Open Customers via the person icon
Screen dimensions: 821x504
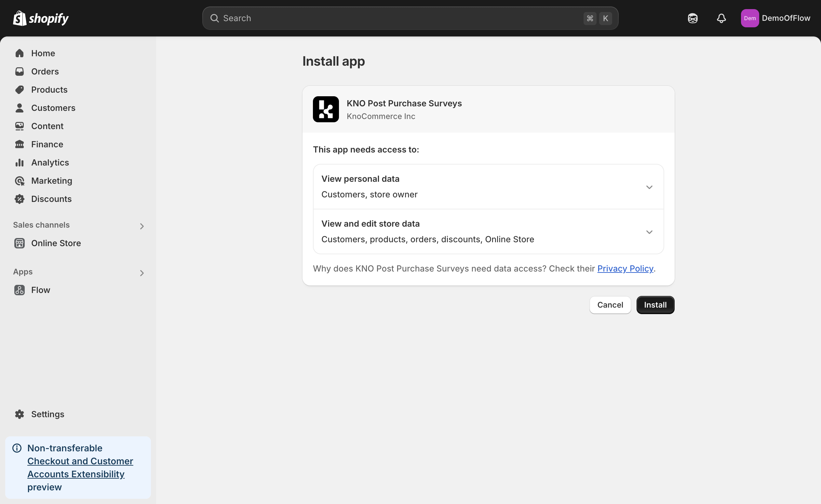coord(19,108)
